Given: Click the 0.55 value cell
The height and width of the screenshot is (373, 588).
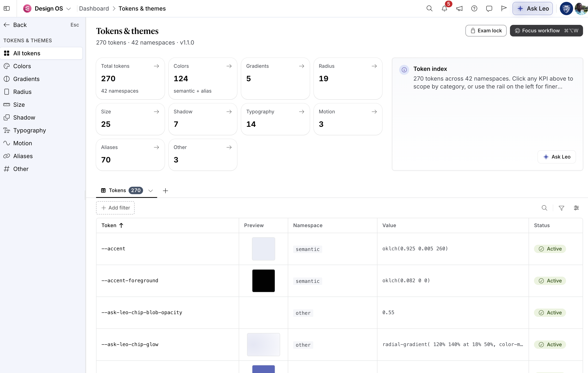Looking at the screenshot, I should coord(388,312).
